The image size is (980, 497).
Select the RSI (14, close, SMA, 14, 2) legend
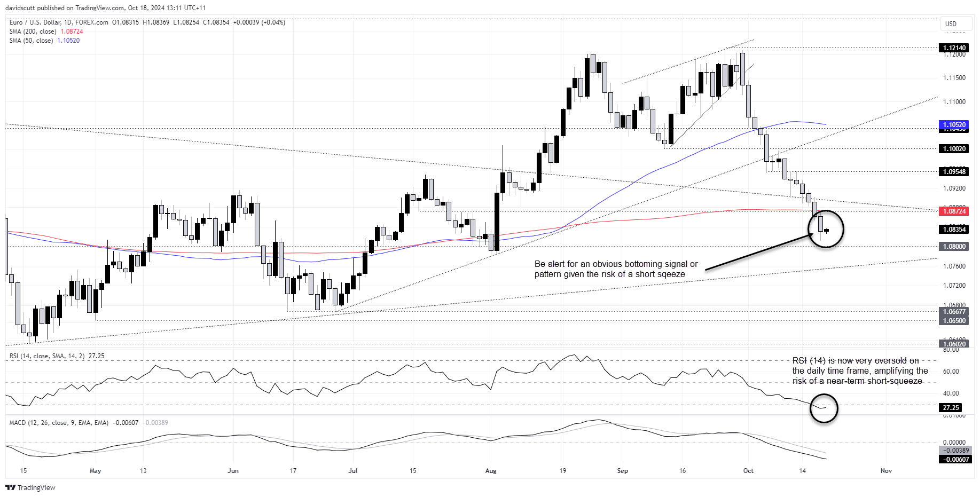(x=47, y=356)
